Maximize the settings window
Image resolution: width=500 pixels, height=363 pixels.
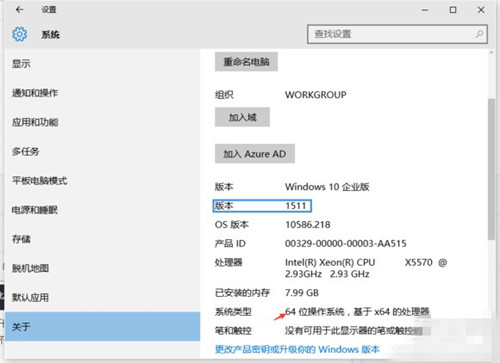[x=453, y=10]
